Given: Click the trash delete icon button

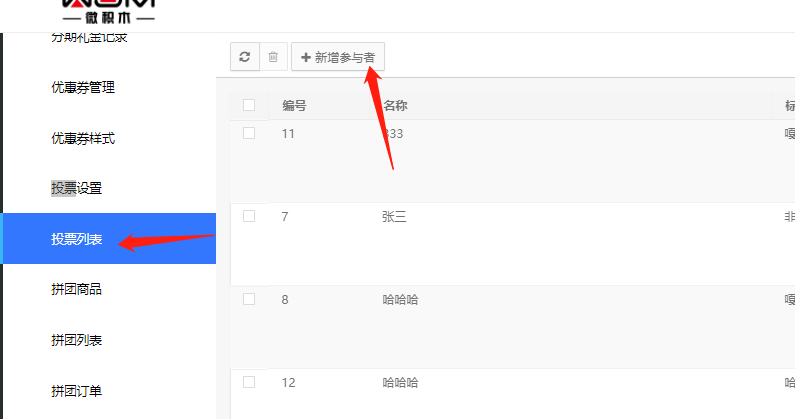Looking at the screenshot, I should point(273,58).
